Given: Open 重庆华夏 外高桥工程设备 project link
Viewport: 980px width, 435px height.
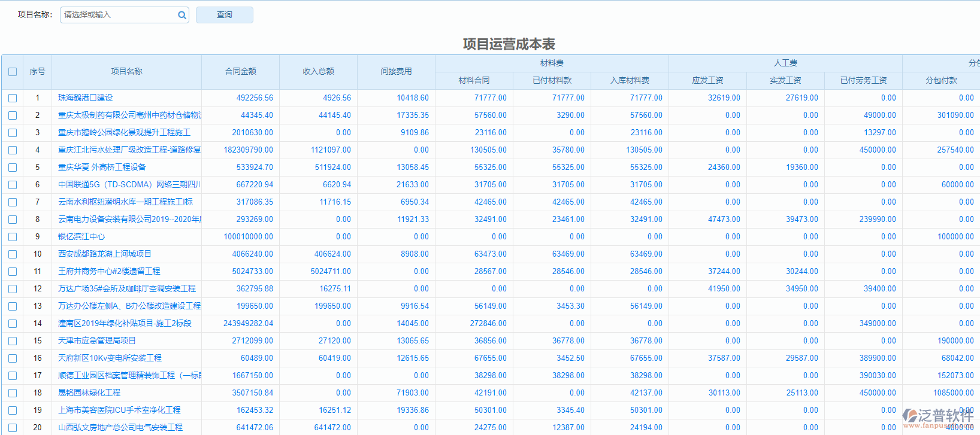Looking at the screenshot, I should point(102,167).
